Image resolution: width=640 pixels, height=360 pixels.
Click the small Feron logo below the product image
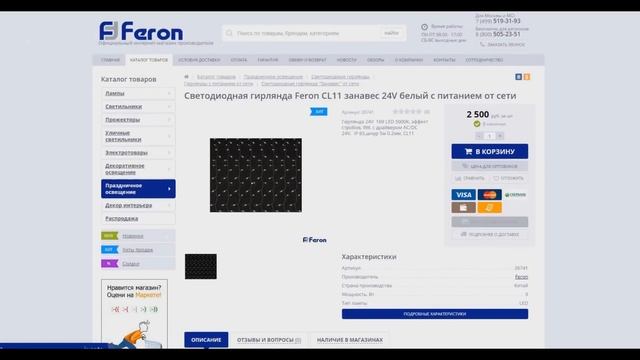(315, 240)
